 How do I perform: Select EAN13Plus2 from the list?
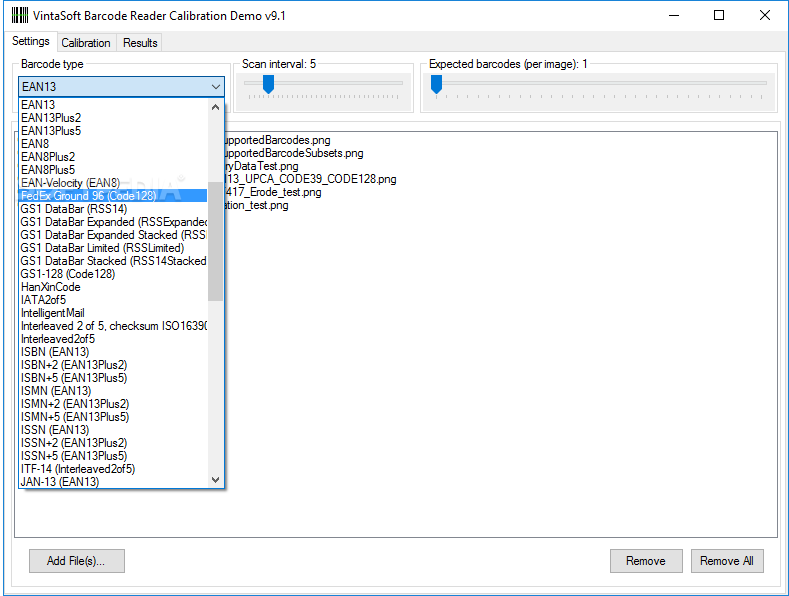(x=113, y=118)
